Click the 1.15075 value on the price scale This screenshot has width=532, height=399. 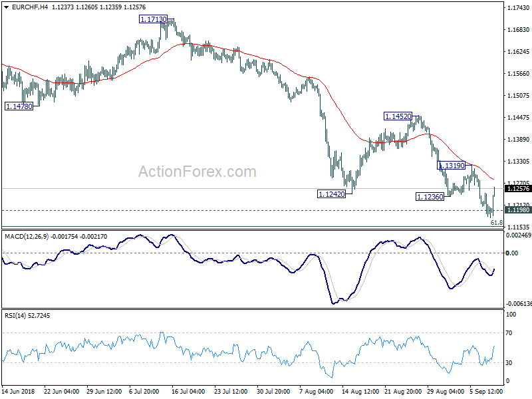(x=518, y=95)
